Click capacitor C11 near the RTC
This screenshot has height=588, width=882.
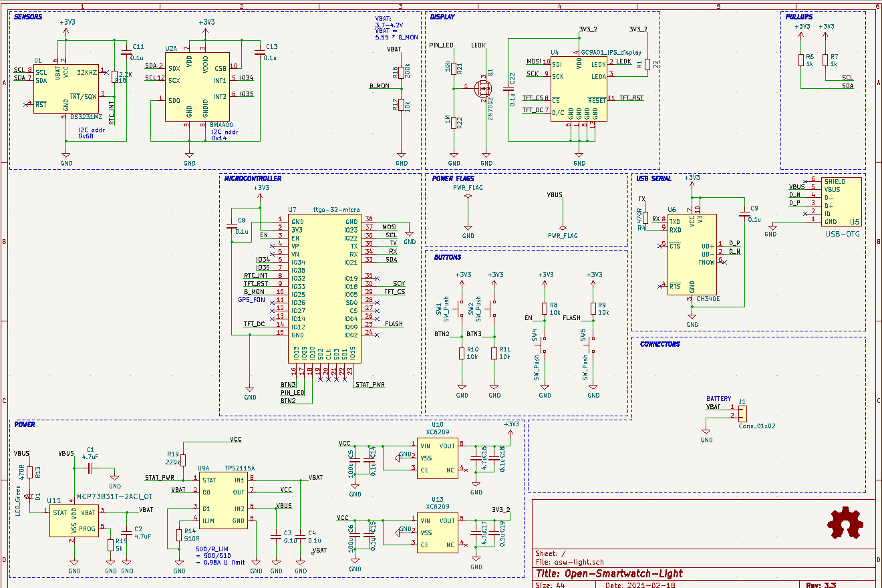126,53
